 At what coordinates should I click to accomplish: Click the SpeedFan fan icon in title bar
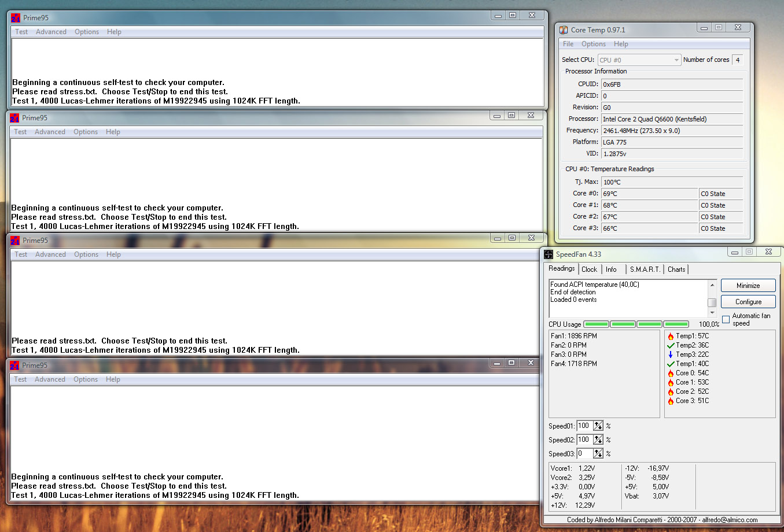tap(549, 254)
